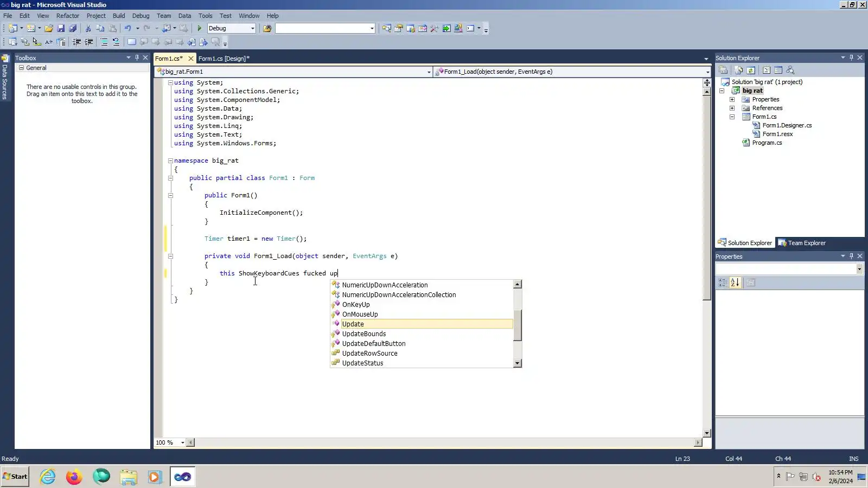Screen dimensions: 868x488
Task: Increase line indent toolbar icon
Action: click(x=89, y=42)
